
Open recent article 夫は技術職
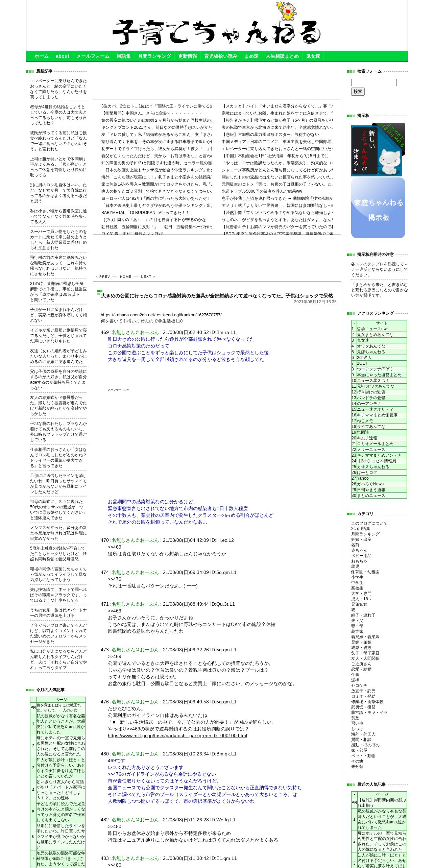point(58,595)
